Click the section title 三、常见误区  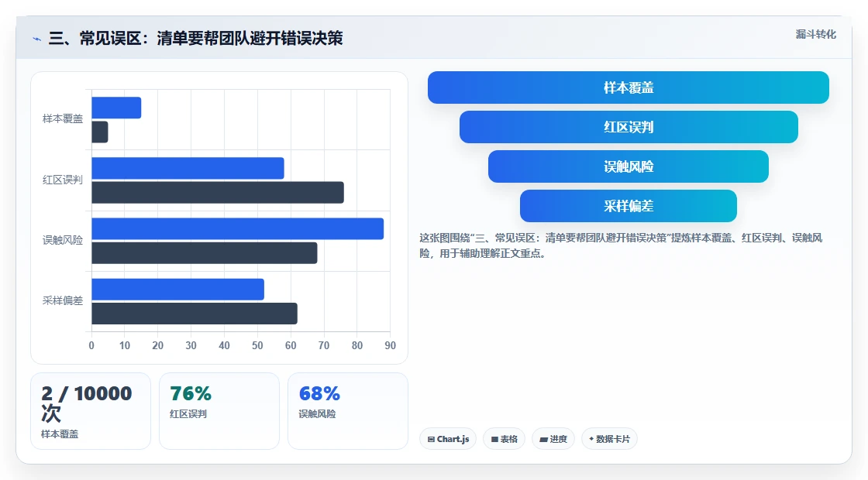tap(195, 38)
